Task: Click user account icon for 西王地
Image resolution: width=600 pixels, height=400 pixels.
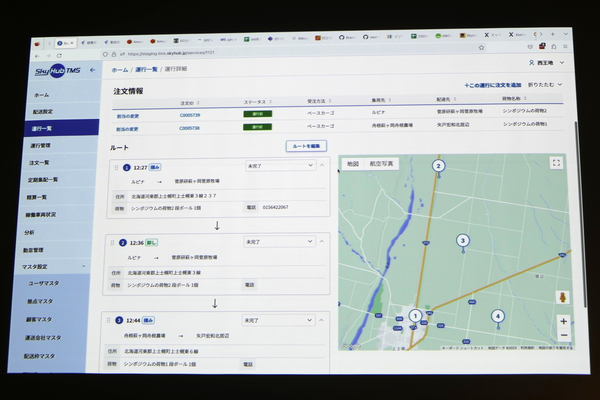Action: [532, 62]
